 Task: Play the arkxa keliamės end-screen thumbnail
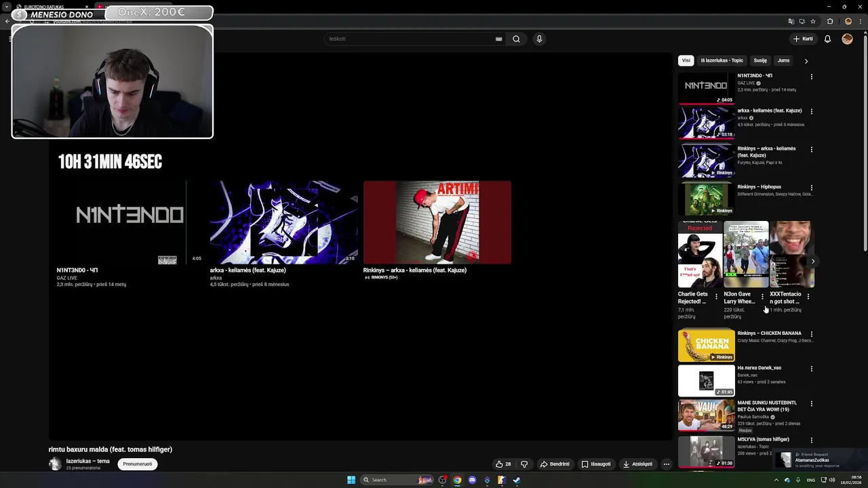pyautogui.click(x=283, y=222)
